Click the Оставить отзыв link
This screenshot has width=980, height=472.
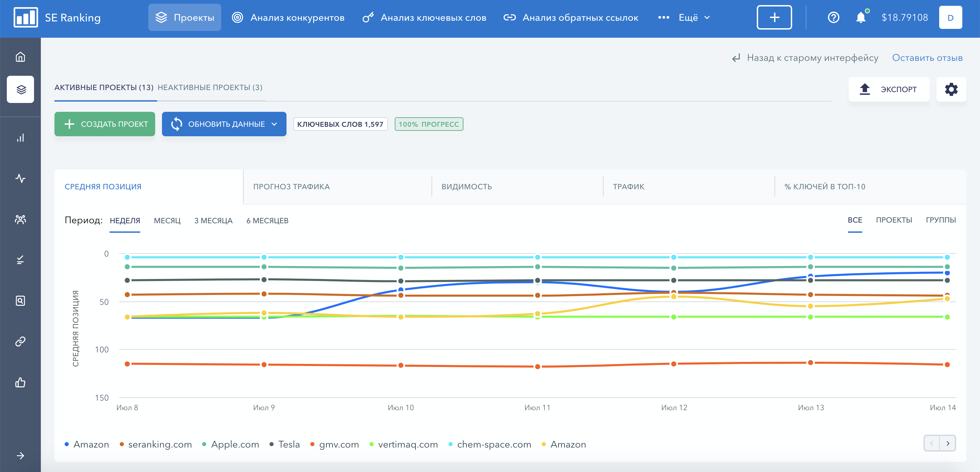point(927,58)
